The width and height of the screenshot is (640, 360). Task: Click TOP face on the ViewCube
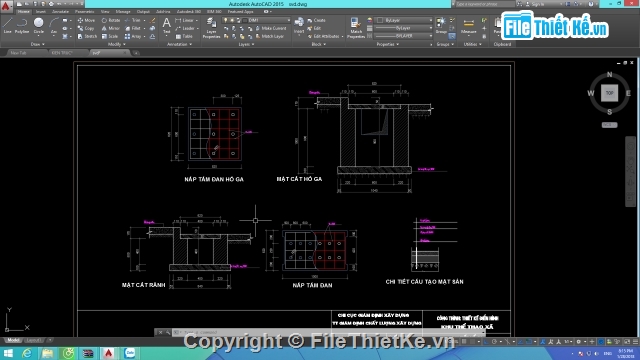[609, 93]
